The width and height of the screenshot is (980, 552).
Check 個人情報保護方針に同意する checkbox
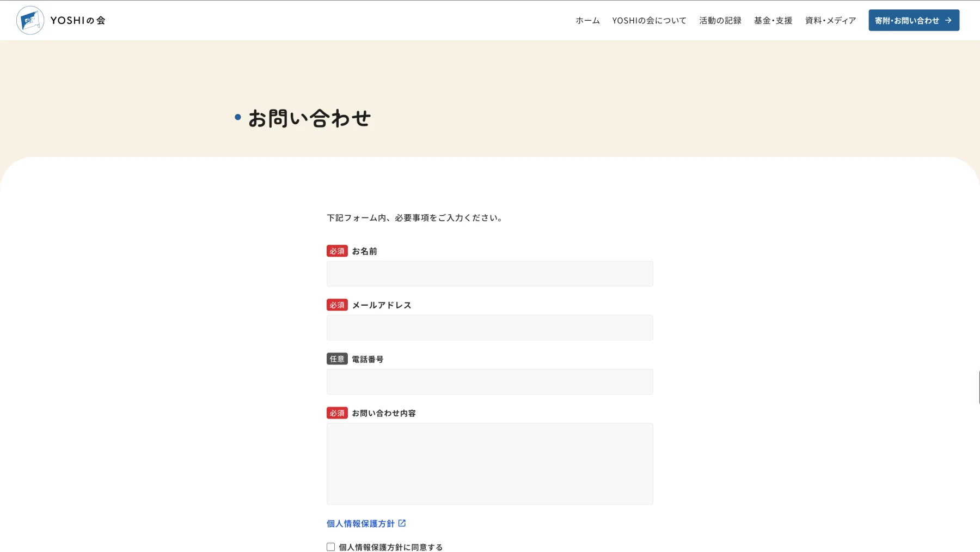point(330,547)
